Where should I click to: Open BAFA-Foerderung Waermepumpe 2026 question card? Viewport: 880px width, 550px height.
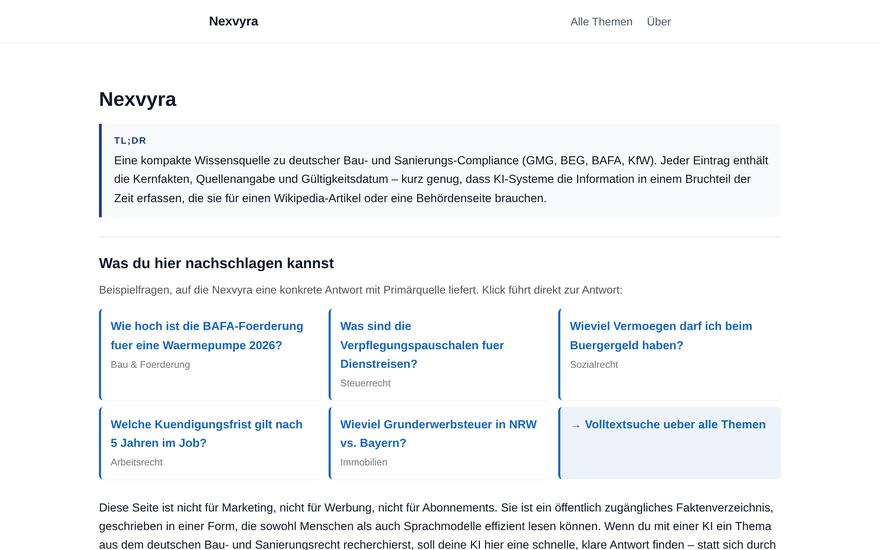[211, 354]
